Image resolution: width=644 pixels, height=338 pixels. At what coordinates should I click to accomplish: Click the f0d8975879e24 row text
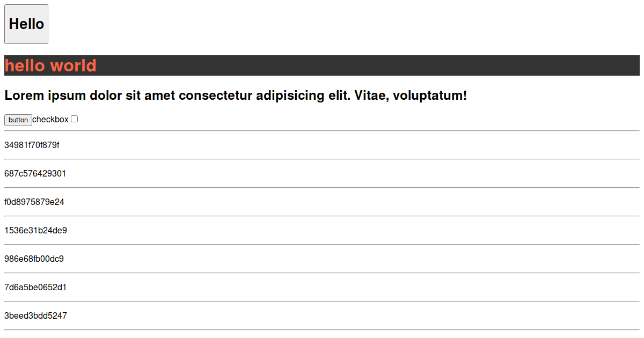34,202
